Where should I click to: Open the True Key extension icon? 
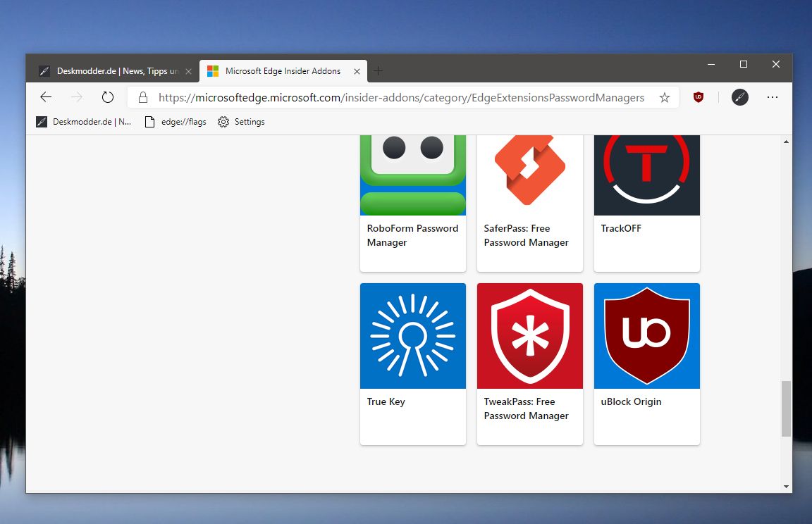coord(413,336)
